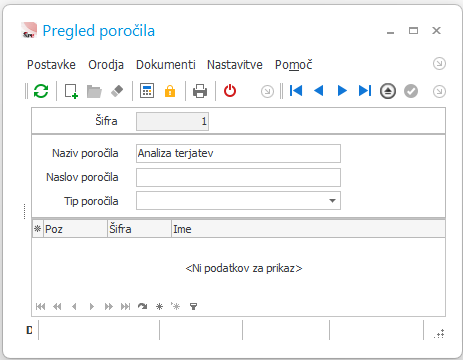
Task: Close the Pregled poročila window
Action: pos(436,31)
